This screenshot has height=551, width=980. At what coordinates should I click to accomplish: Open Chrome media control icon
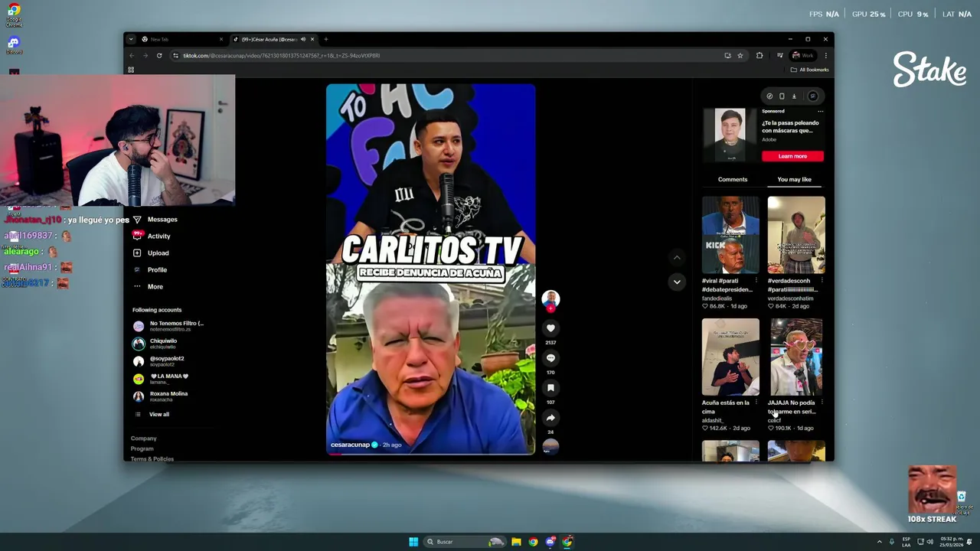779,55
